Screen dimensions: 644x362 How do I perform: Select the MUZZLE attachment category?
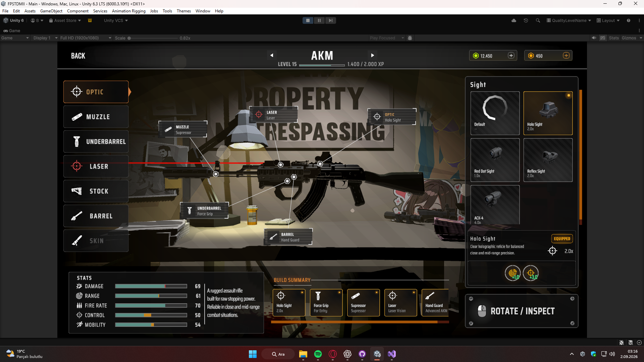coord(96,117)
